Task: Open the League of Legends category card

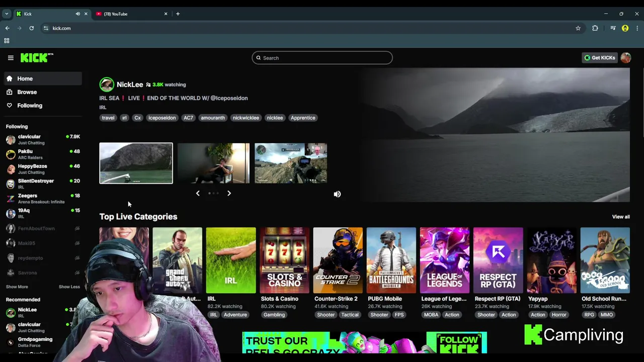Action: click(445, 260)
